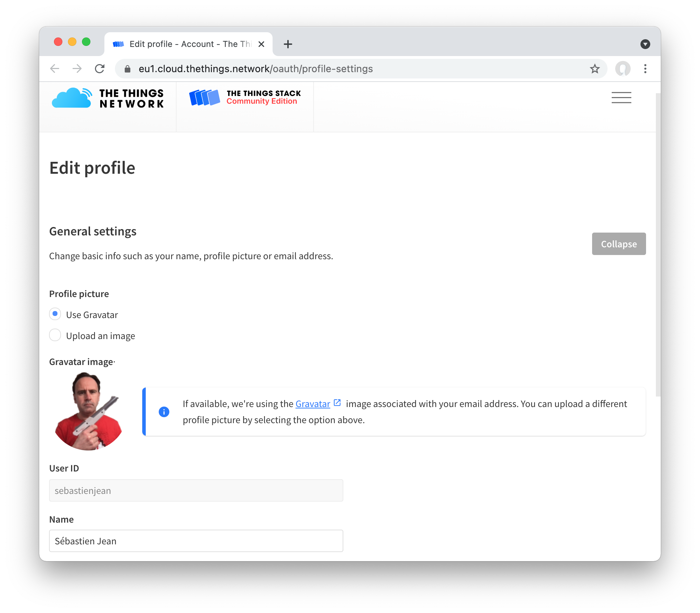Click the browser back navigation arrow

tap(55, 68)
